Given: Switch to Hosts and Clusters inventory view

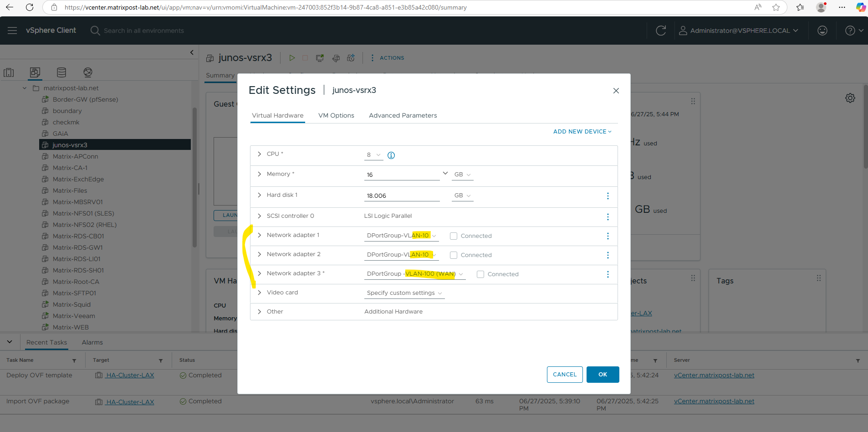Looking at the screenshot, I should 9,72.
